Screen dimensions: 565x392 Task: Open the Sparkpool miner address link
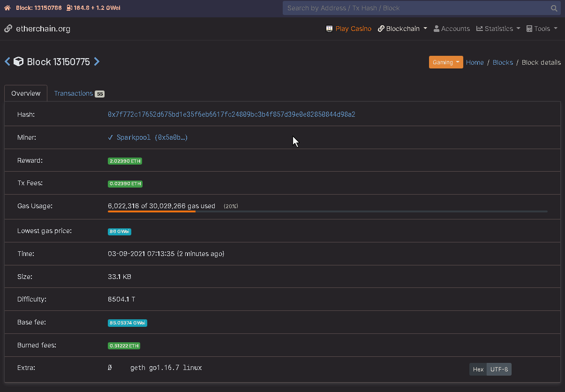pos(152,137)
